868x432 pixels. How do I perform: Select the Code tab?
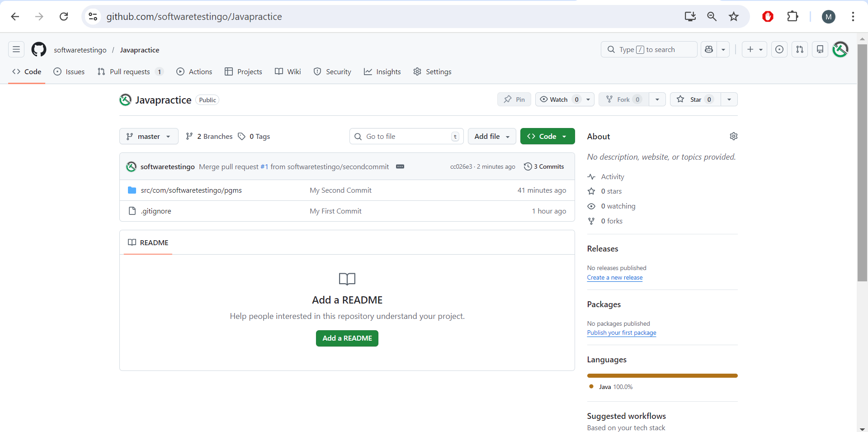point(27,71)
